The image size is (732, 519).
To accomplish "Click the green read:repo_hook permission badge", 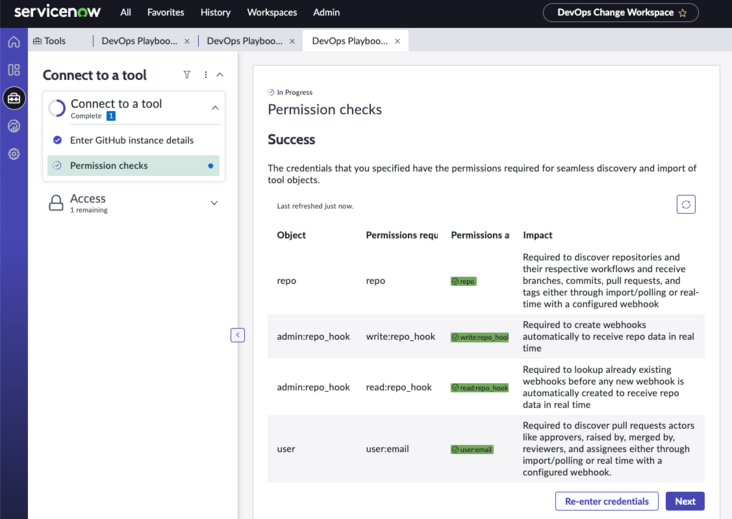I will click(479, 388).
